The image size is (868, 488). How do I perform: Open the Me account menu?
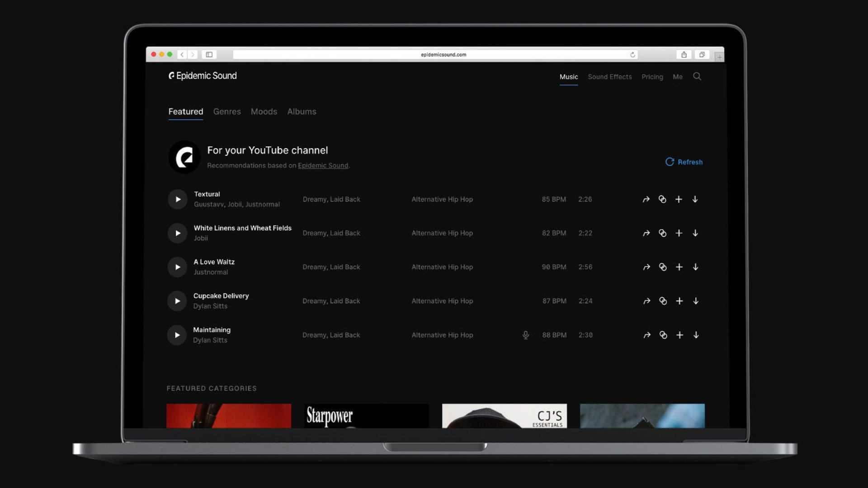tap(678, 77)
